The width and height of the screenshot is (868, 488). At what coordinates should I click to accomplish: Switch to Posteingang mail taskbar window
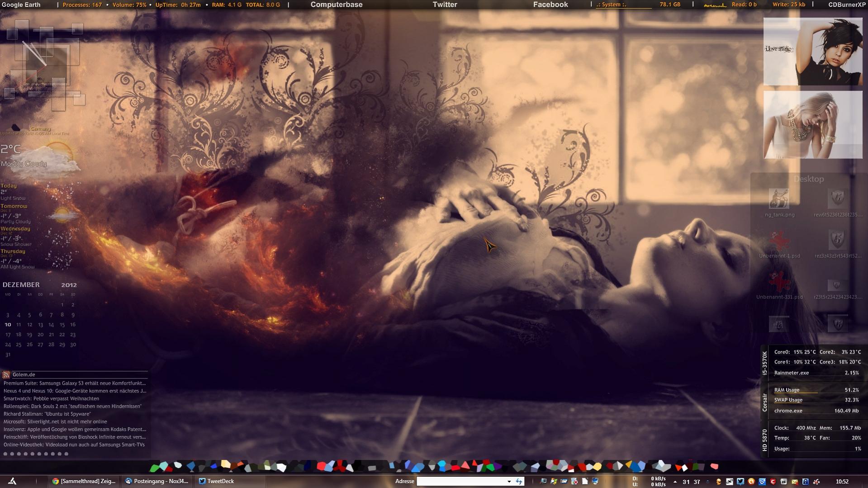pyautogui.click(x=157, y=481)
